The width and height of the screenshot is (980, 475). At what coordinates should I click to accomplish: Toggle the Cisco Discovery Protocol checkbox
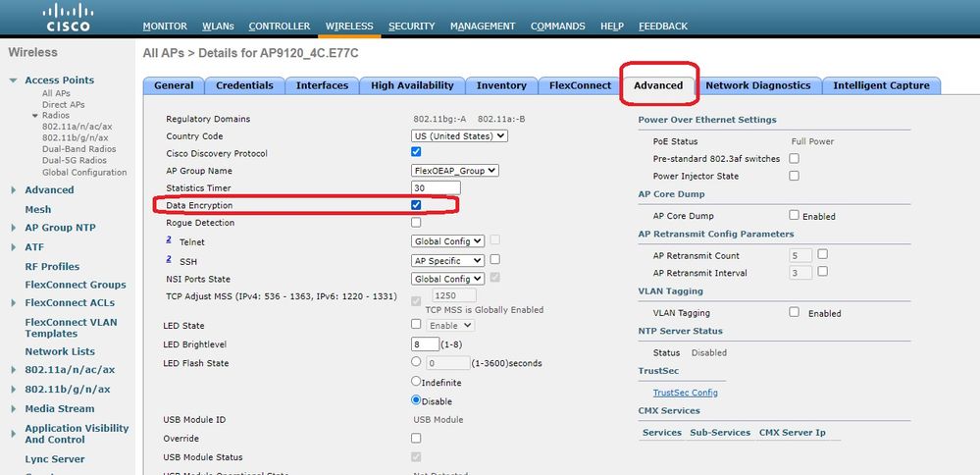(x=416, y=152)
